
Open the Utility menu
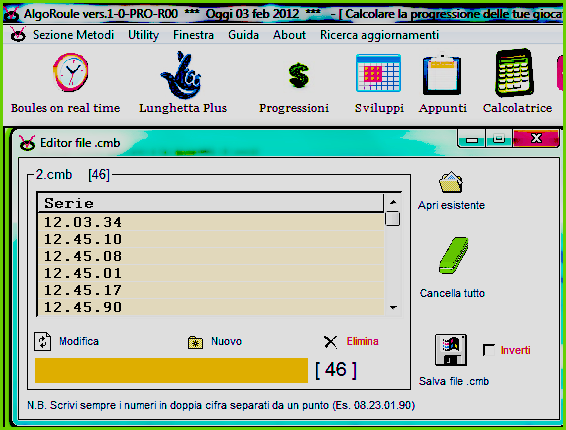pyautogui.click(x=144, y=35)
